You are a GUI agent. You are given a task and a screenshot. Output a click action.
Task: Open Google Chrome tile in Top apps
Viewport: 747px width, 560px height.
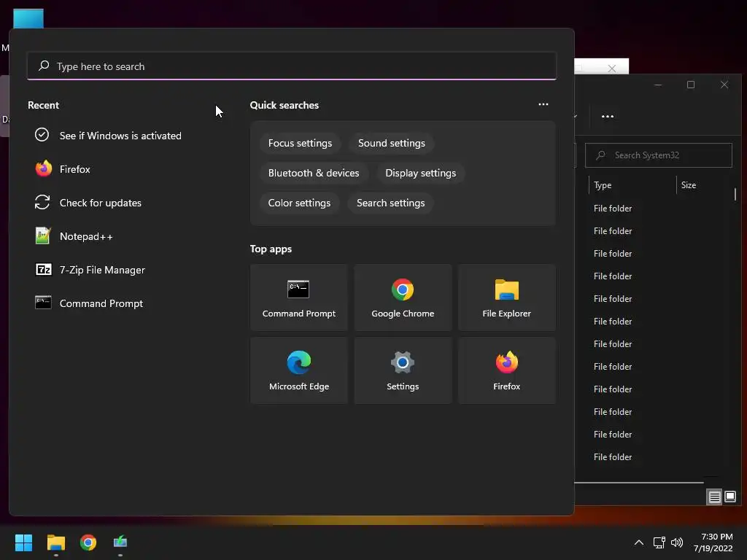403,297
